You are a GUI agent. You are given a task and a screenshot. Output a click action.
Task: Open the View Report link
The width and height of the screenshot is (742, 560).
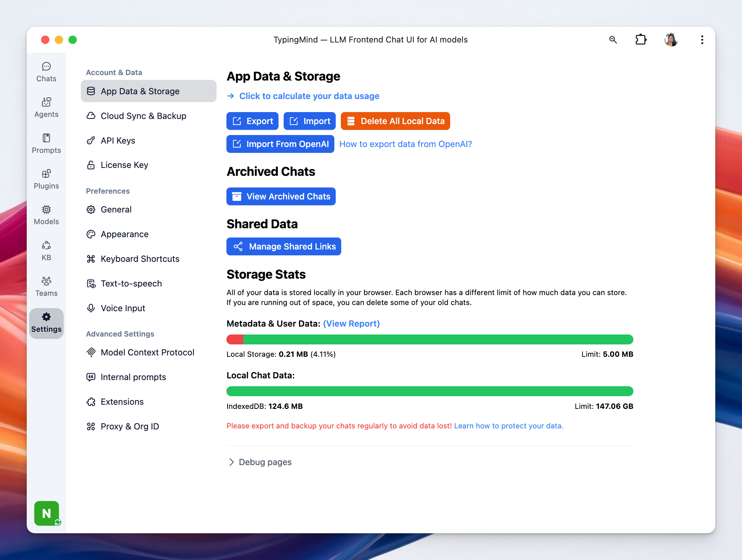351,324
